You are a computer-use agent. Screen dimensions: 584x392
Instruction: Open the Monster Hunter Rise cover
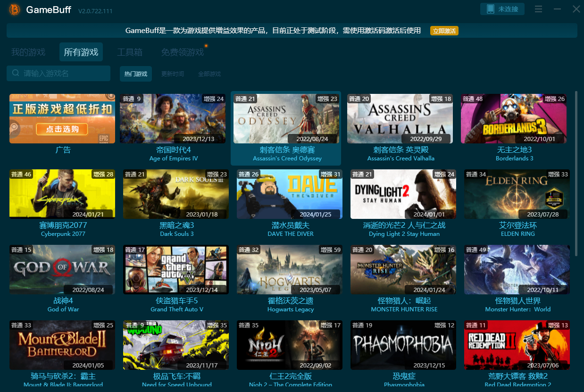403,269
